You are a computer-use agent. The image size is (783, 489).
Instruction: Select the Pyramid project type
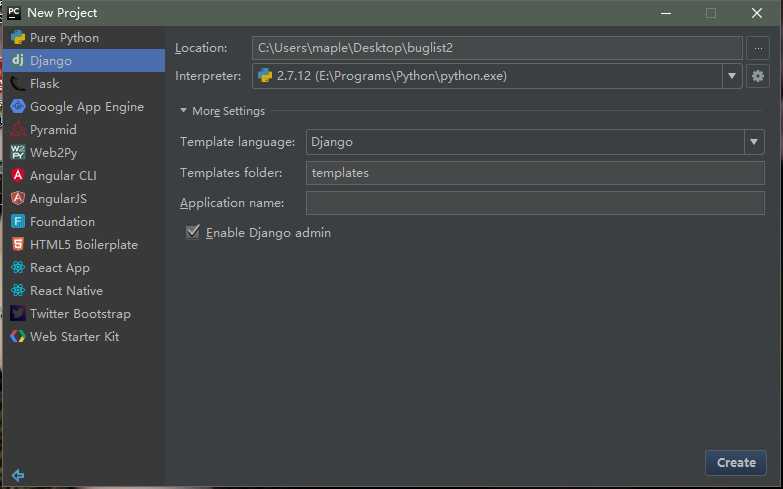click(x=84, y=129)
